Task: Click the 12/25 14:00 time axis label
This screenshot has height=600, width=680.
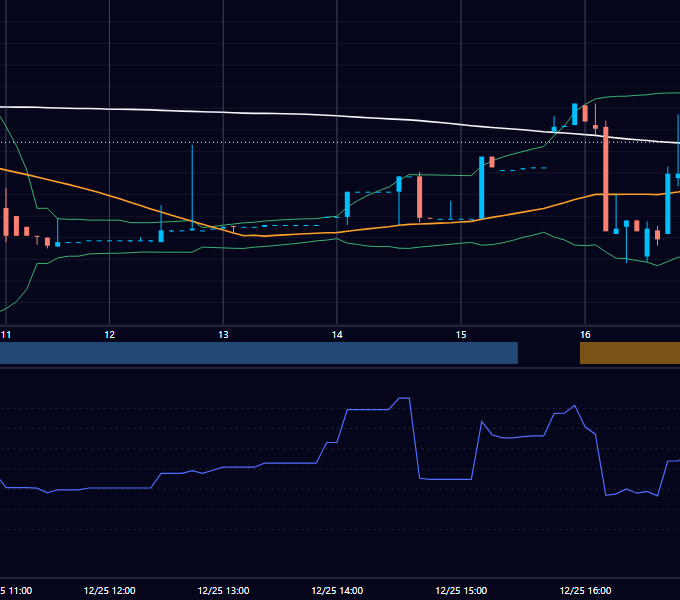Action: point(337,590)
